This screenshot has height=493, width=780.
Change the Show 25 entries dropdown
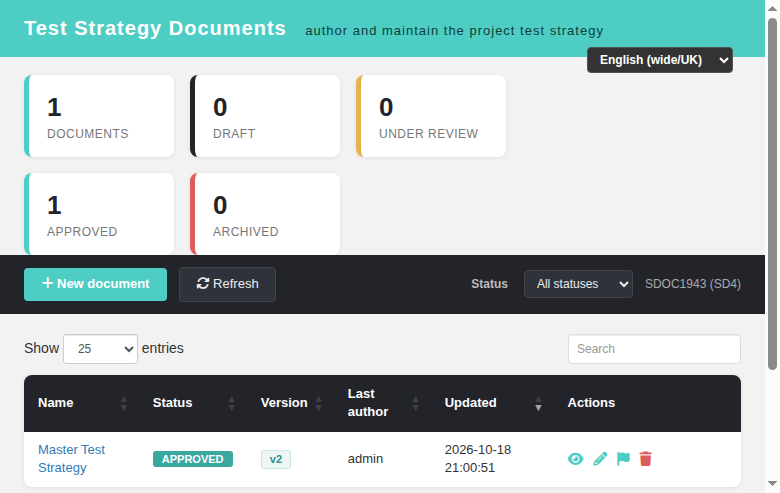(x=100, y=349)
